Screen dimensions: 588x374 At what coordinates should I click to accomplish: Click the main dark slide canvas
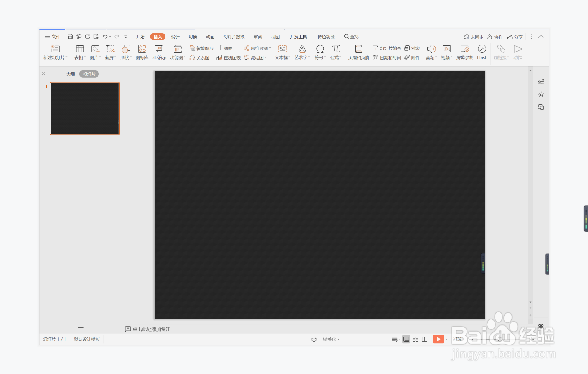(x=320, y=195)
